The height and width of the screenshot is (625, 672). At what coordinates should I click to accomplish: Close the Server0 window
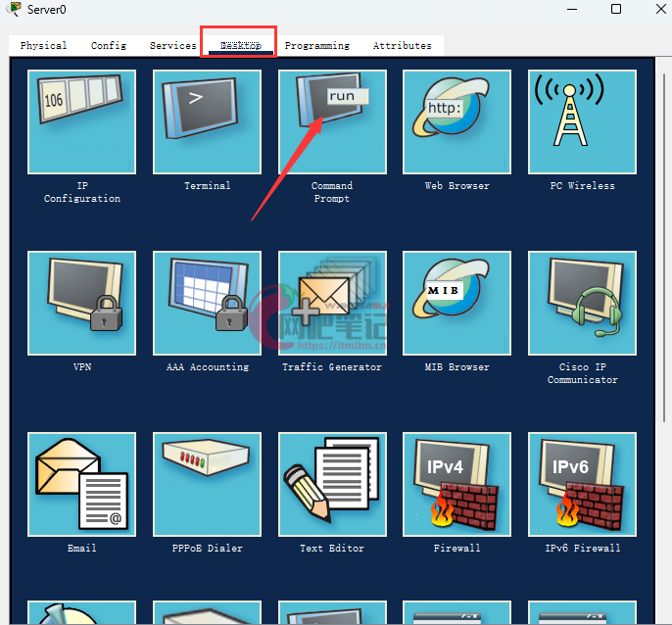[661, 9]
